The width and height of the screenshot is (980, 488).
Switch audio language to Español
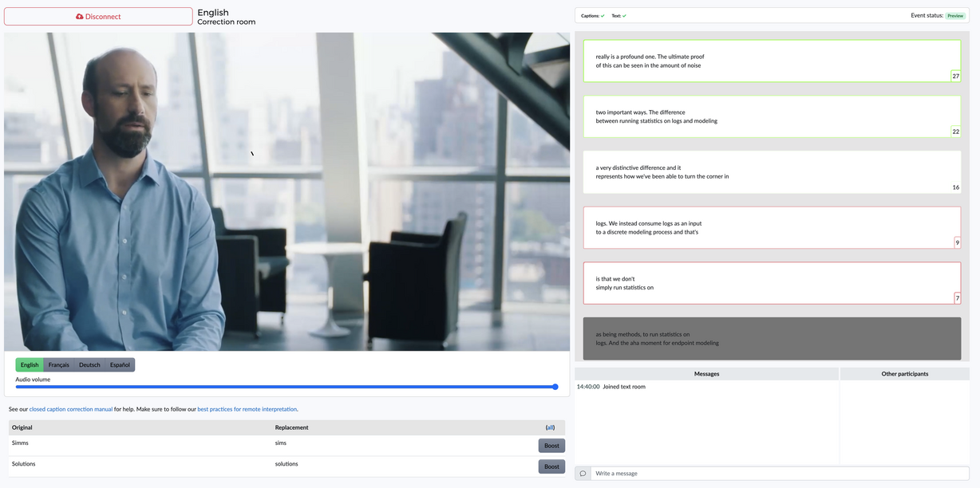pos(120,365)
